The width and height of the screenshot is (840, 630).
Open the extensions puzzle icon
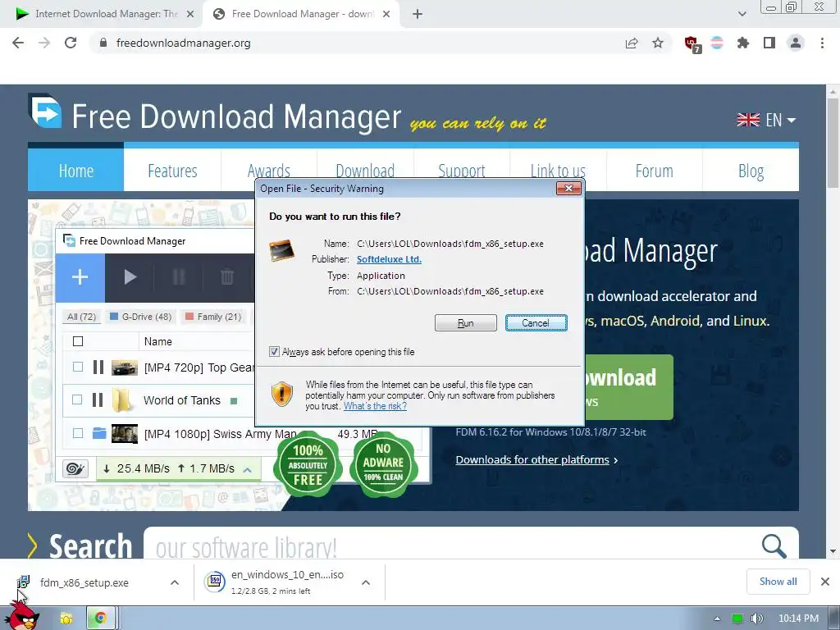[742, 43]
